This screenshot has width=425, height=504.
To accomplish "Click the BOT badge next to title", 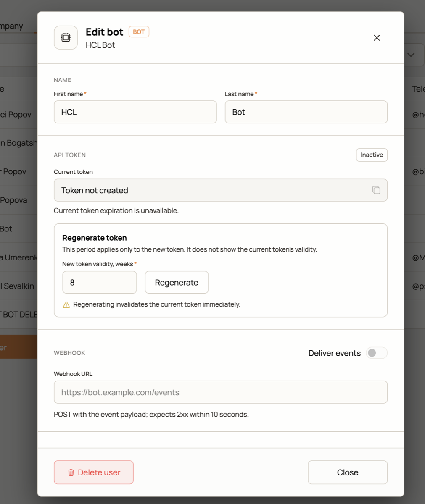I will tap(139, 32).
